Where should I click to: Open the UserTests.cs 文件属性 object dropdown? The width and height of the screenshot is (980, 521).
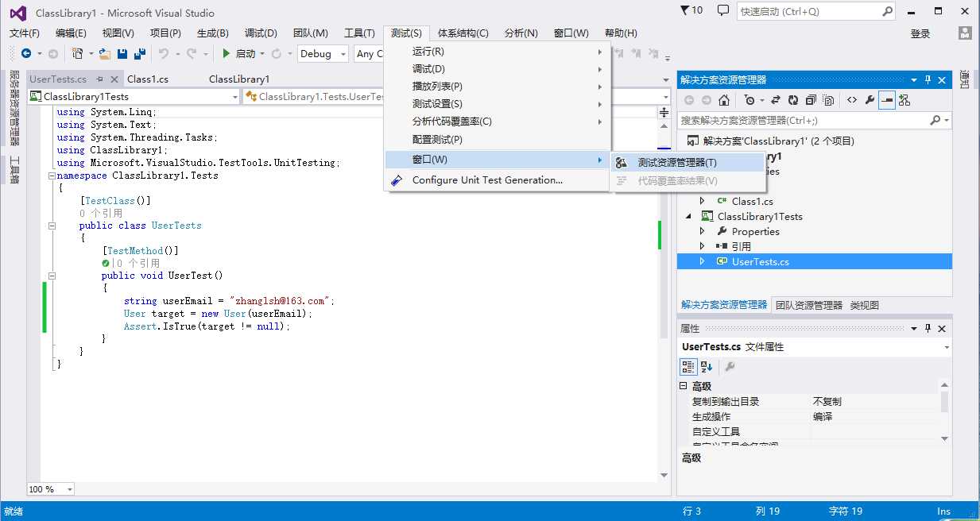pyautogui.click(x=947, y=347)
